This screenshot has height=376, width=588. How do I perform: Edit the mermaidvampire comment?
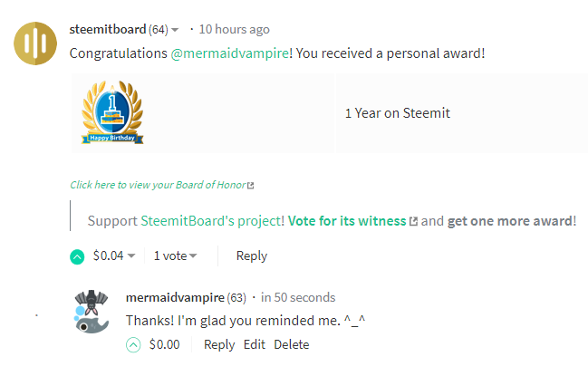[x=255, y=344]
